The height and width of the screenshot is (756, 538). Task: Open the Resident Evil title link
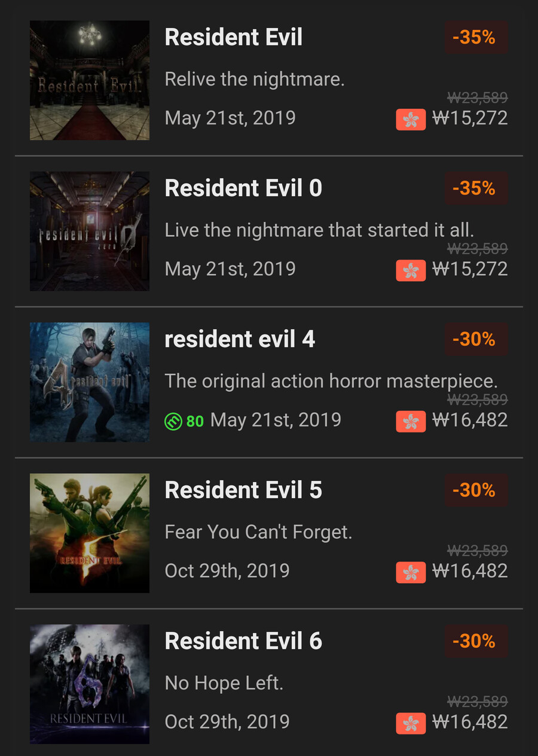[x=234, y=37]
